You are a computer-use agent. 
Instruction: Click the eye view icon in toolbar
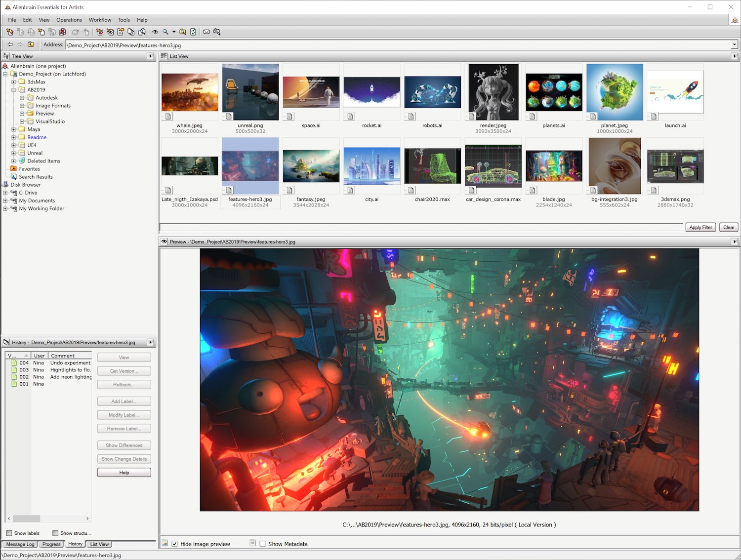pyautogui.click(x=155, y=32)
